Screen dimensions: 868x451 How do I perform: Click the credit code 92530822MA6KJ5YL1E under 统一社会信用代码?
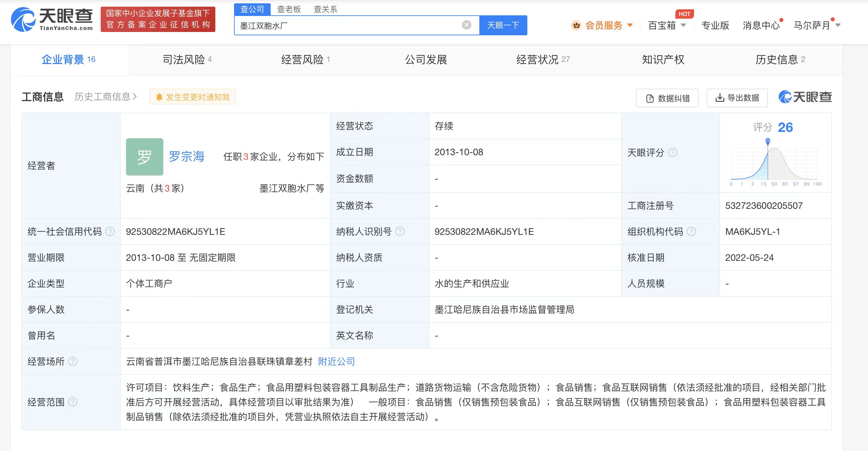176,231
